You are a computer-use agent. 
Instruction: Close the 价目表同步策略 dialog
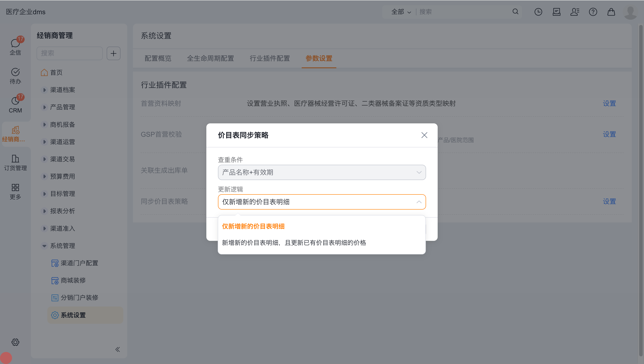424,135
